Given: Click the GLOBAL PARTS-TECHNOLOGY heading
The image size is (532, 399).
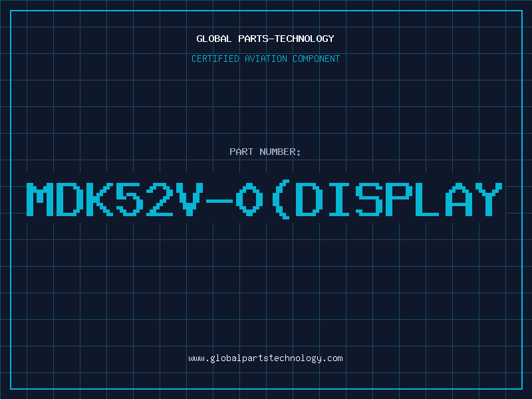Looking at the screenshot, I should pyautogui.click(x=265, y=39).
